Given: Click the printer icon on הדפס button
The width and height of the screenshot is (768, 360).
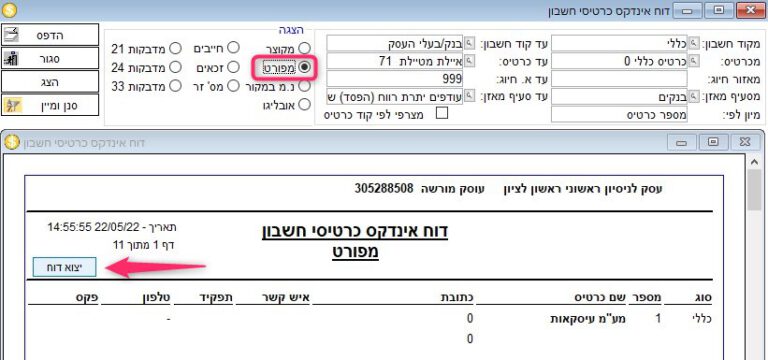Looking at the screenshot, I should 11,35.
